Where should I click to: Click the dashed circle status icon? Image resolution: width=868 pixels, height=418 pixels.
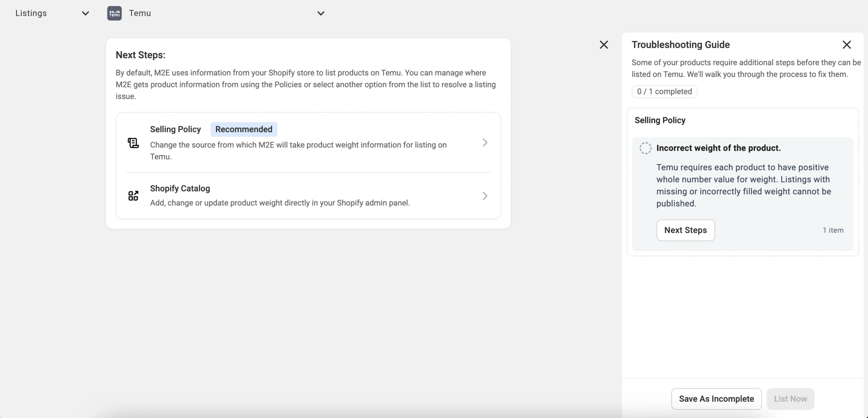pos(645,148)
